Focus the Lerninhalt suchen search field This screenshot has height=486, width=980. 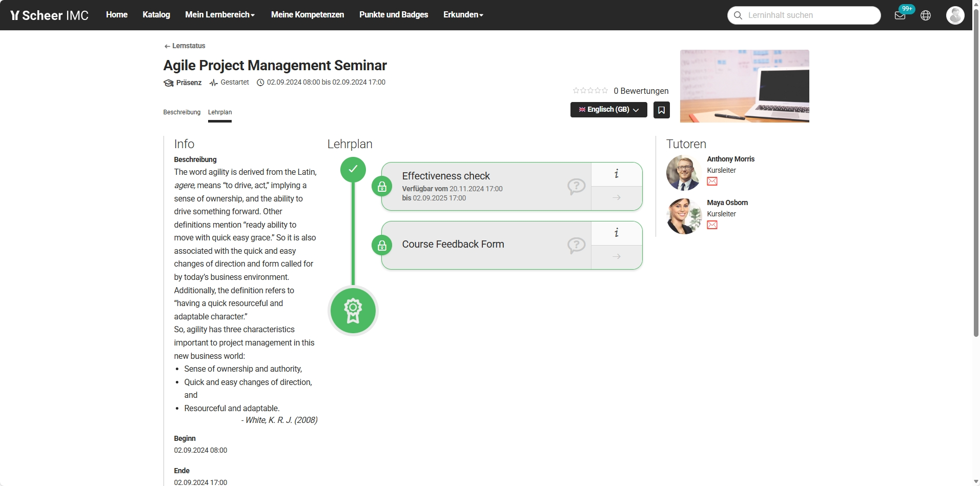tap(804, 15)
